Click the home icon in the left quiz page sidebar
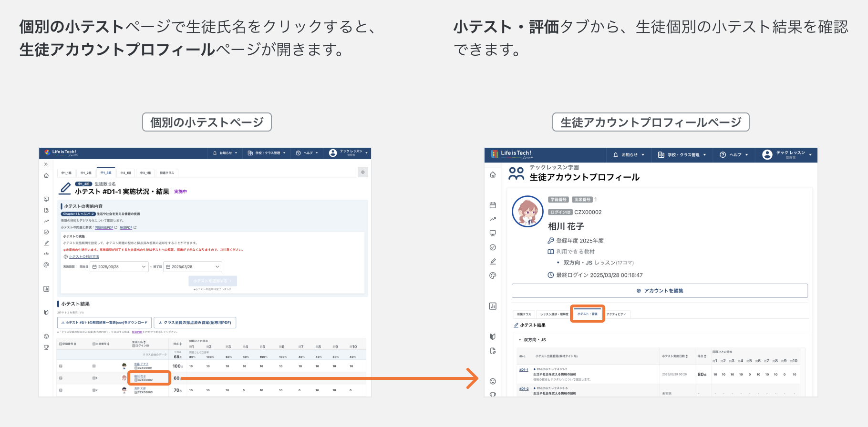 tap(46, 175)
